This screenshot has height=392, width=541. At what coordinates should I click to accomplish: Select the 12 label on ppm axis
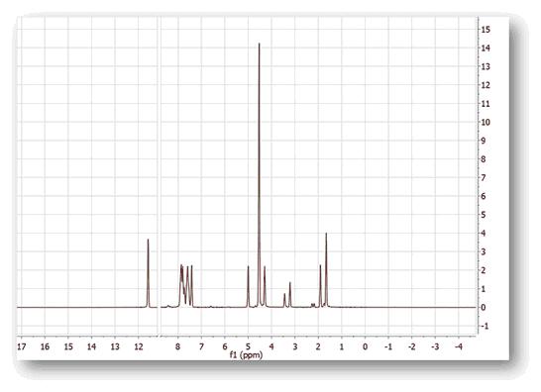[139, 346]
